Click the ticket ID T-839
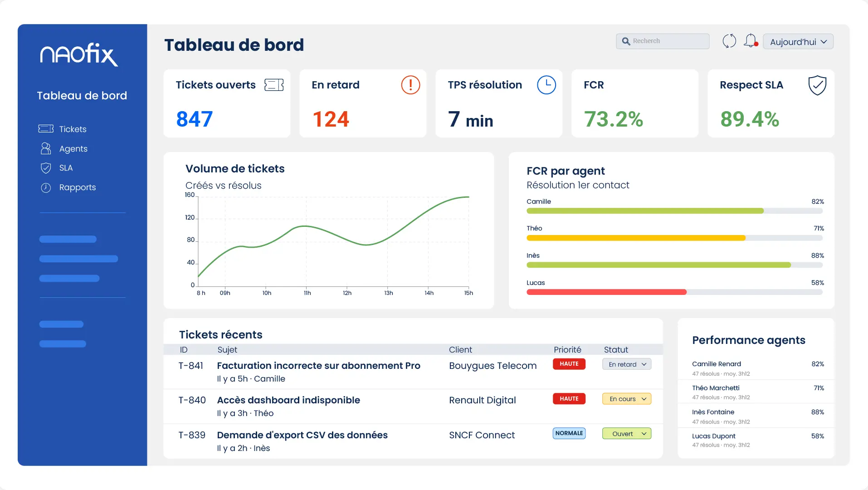 (x=192, y=435)
